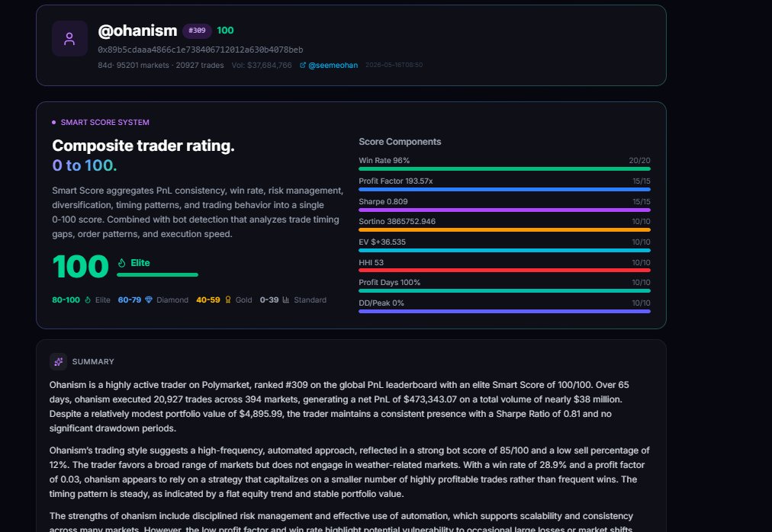
Task: Click the medal icon in the 40-59 Gold legend
Action: [x=228, y=300]
